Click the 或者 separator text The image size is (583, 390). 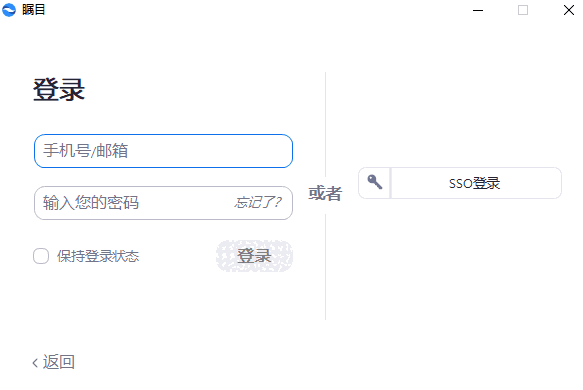[325, 193]
